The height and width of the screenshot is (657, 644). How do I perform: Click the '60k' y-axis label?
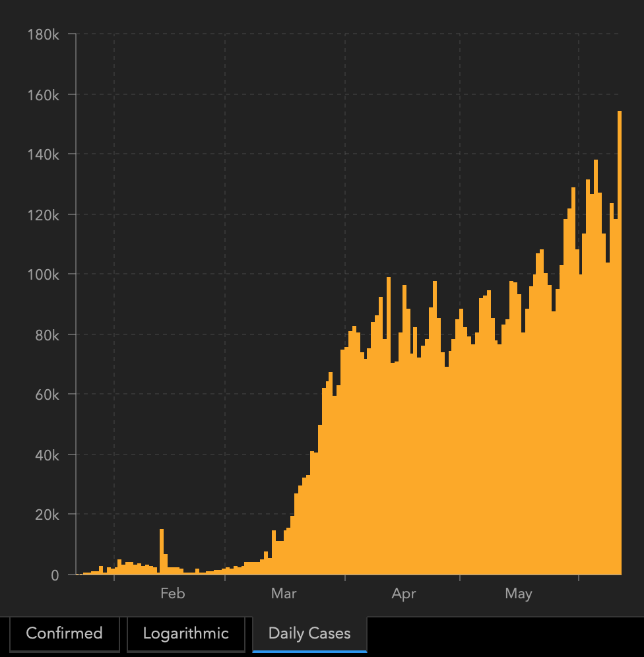coord(47,394)
